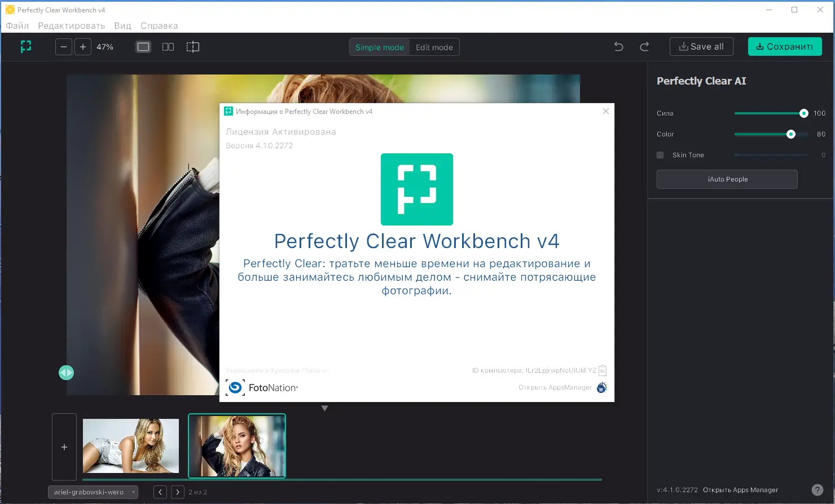Click the Perfectly Clear logo icon top left
The width and height of the screenshot is (835, 504).
coord(26,47)
